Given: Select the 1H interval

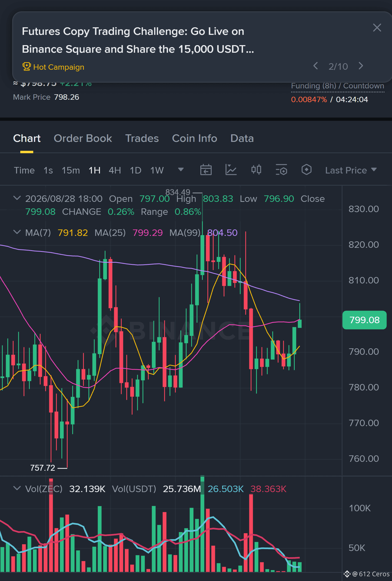Looking at the screenshot, I should (95, 170).
